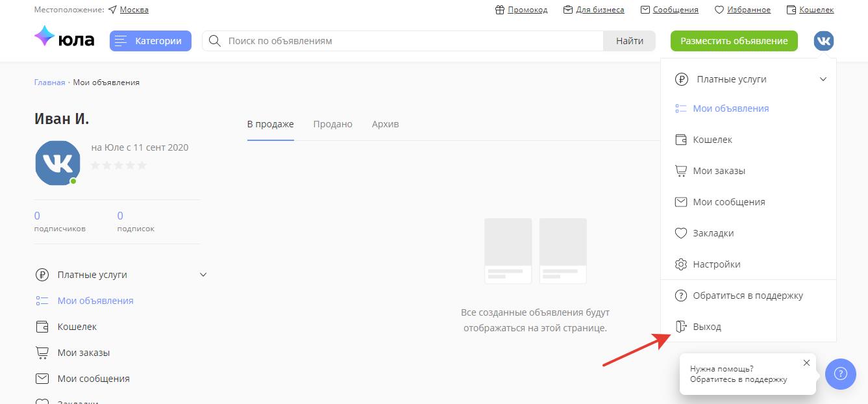This screenshot has height=404, width=868.
Task: Expand Платные услуги chevron in left sidebar
Action: 203,275
